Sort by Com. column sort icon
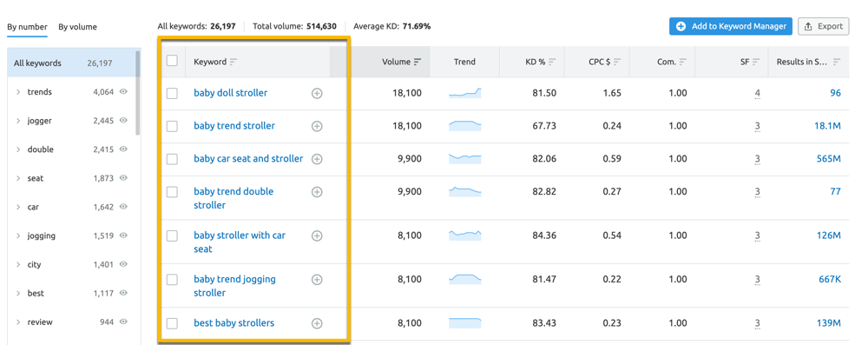868x345 pixels. tap(682, 62)
